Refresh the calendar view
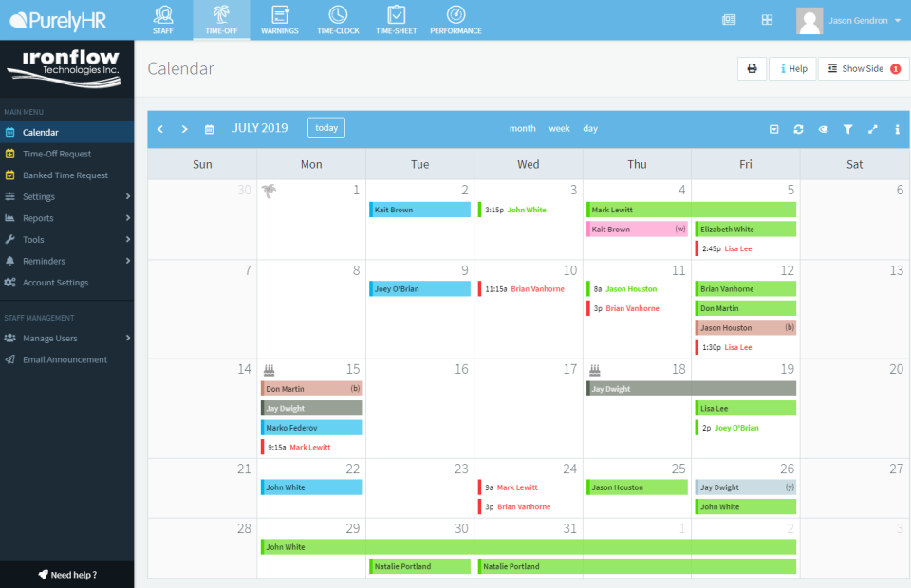Screen dimensions: 911x588 point(798,128)
